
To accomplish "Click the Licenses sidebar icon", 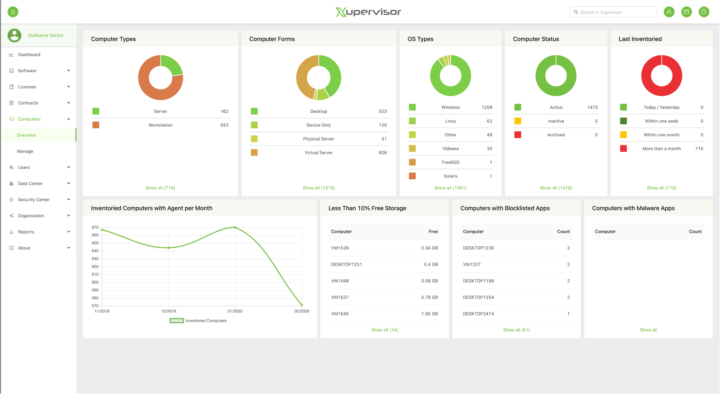I will 11,87.
